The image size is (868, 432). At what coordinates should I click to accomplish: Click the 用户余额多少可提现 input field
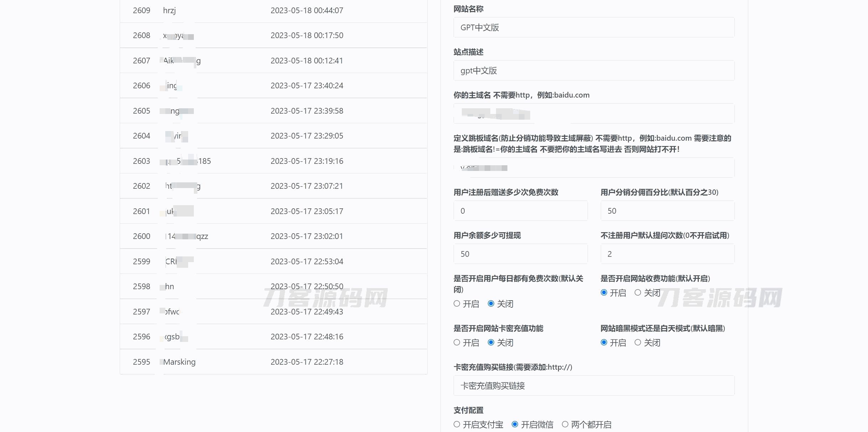520,254
